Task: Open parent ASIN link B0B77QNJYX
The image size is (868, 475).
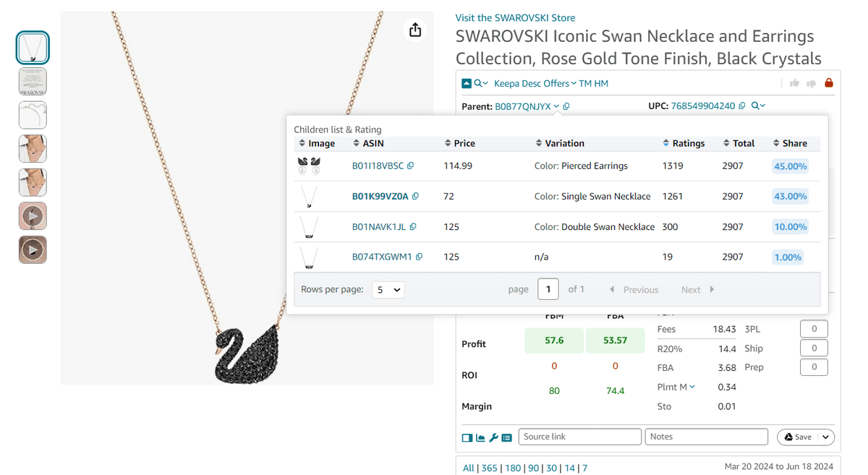Action: [523, 106]
